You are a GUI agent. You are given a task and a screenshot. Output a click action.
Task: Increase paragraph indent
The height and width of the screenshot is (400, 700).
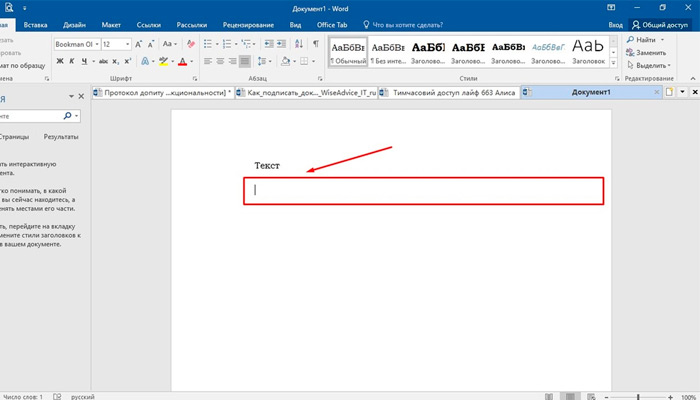281,44
